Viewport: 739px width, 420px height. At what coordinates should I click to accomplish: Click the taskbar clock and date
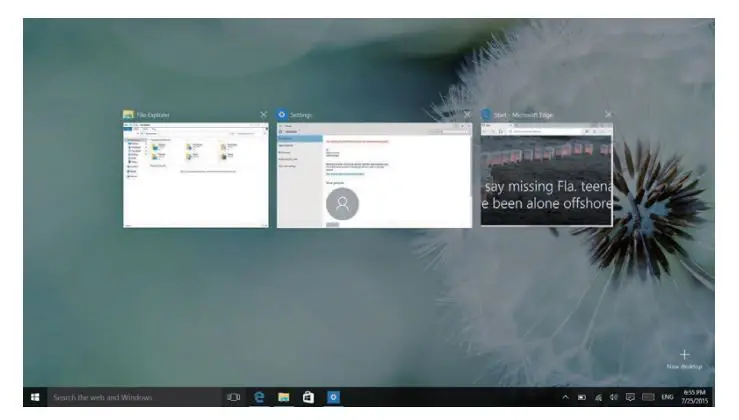694,397
